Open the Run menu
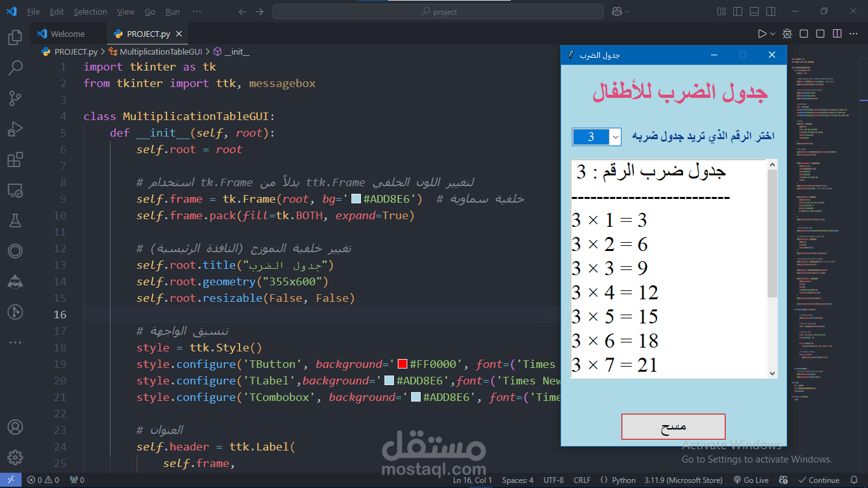The image size is (868, 488). tap(172, 11)
